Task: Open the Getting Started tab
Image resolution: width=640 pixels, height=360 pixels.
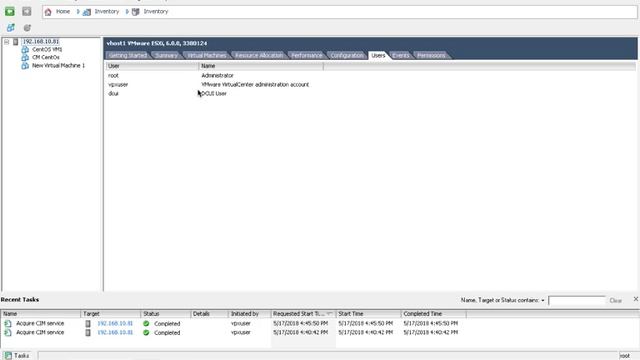Action: coord(128,56)
